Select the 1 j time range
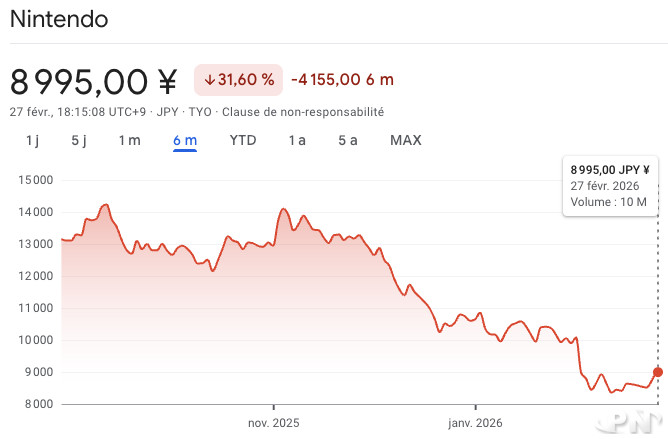The image size is (668, 439). coord(32,140)
